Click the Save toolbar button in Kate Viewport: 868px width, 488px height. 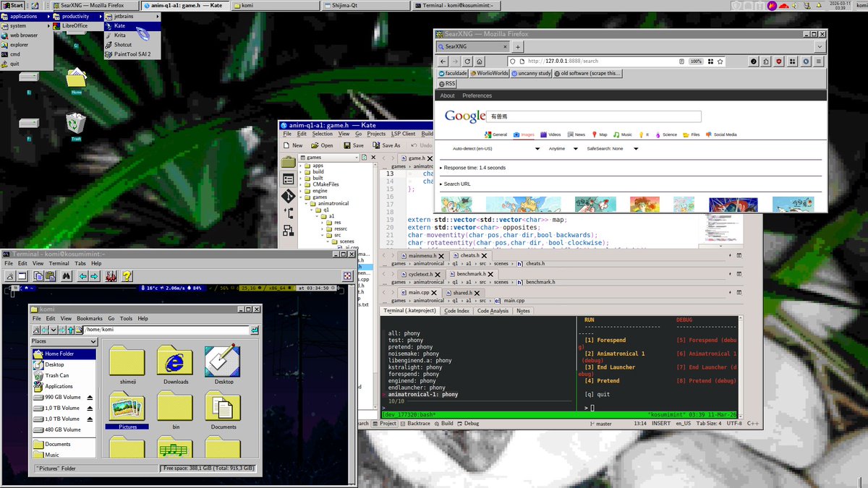pos(354,145)
